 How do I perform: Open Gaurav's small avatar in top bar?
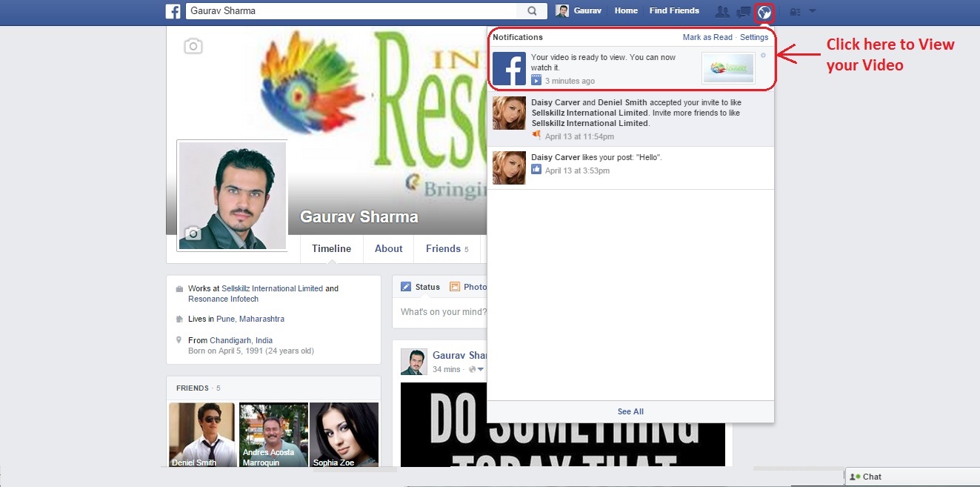click(563, 11)
